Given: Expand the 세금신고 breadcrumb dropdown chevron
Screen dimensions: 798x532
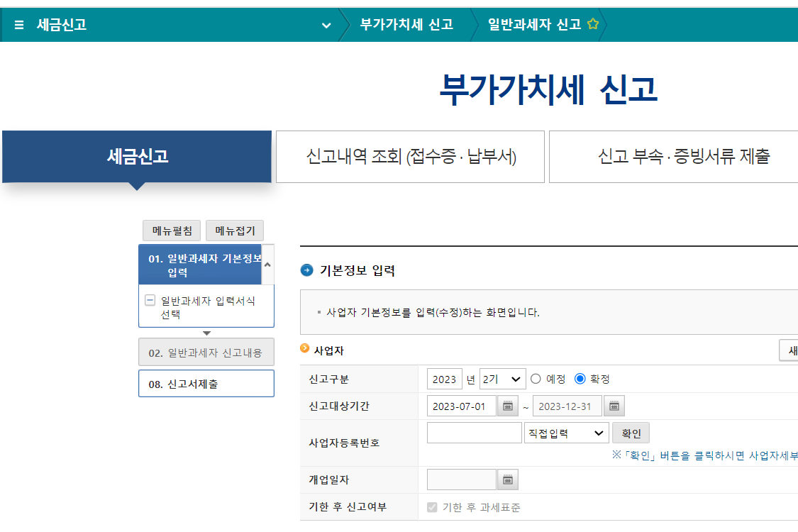Looking at the screenshot, I should (326, 25).
